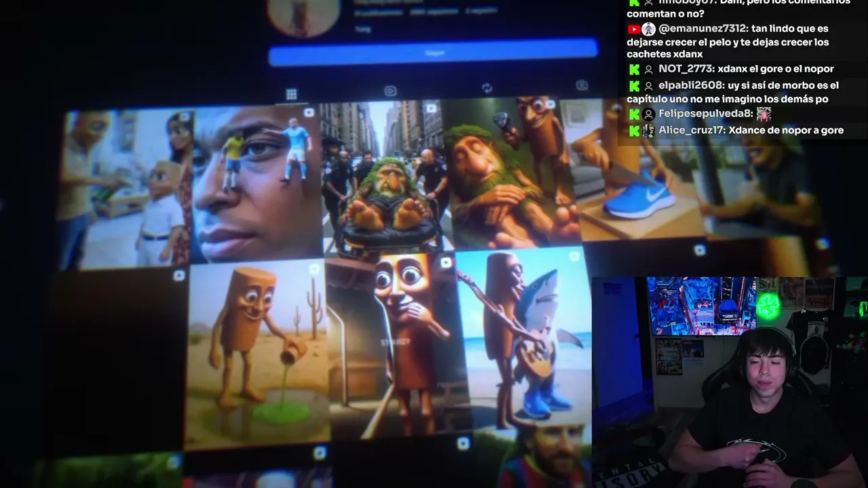Select the username "@emanunez7312" in chat
The height and width of the screenshot is (488, 868).
click(x=702, y=29)
